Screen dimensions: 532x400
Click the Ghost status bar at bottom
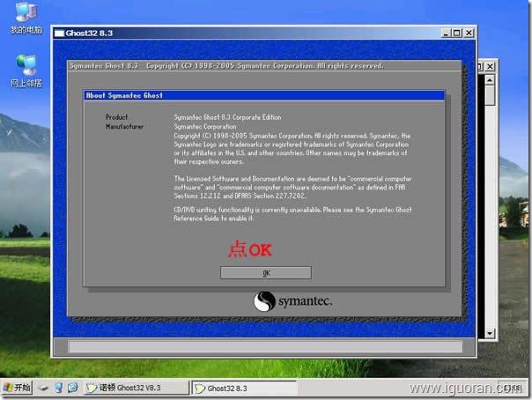click(x=264, y=346)
